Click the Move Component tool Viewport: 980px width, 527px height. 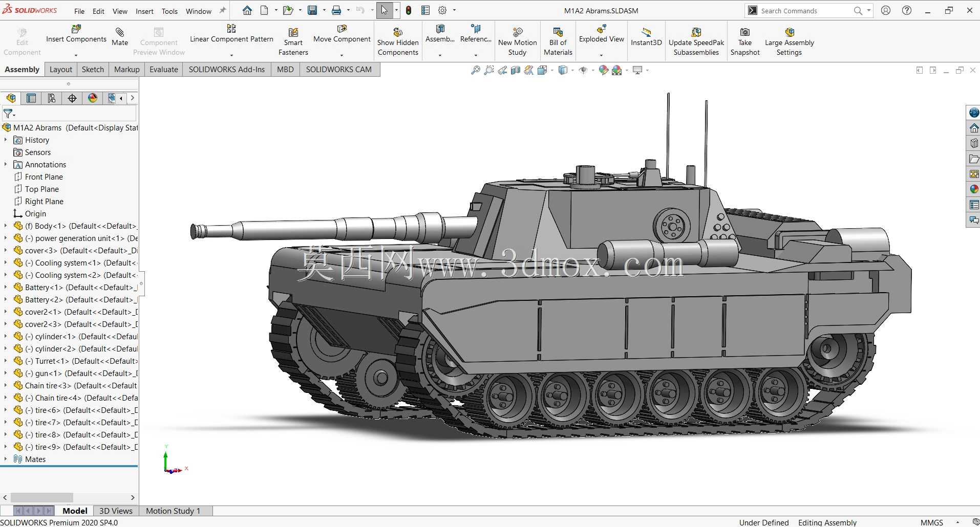pyautogui.click(x=342, y=34)
